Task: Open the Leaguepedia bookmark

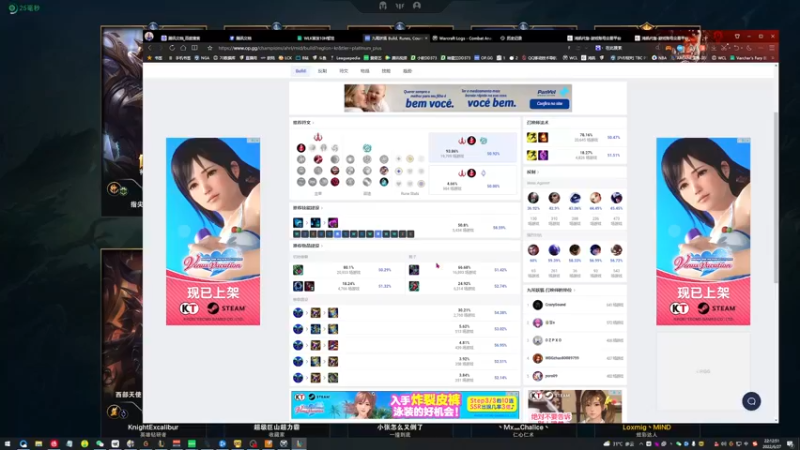Action: tap(345, 58)
